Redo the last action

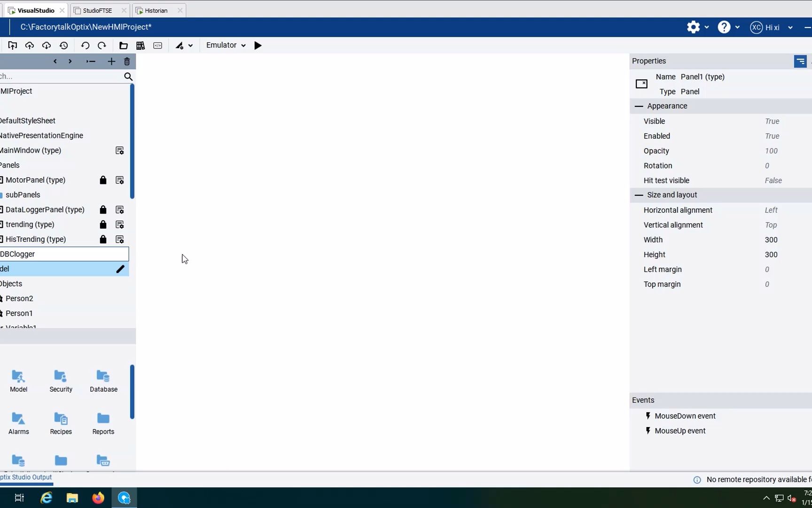pos(102,46)
